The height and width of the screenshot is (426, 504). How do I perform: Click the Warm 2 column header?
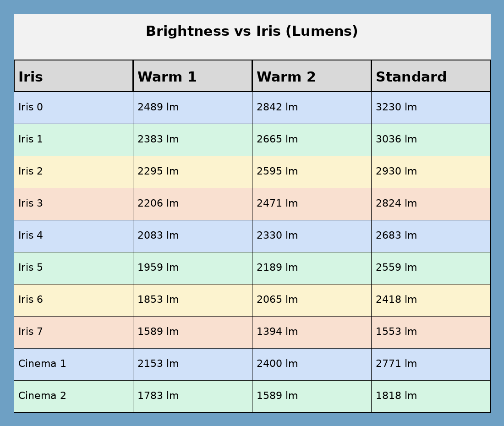[x=286, y=77]
